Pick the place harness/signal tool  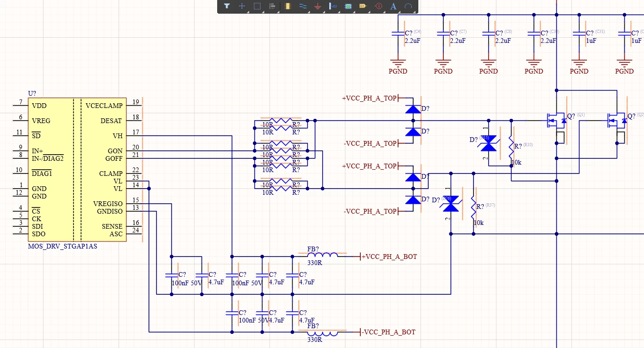coord(333,6)
